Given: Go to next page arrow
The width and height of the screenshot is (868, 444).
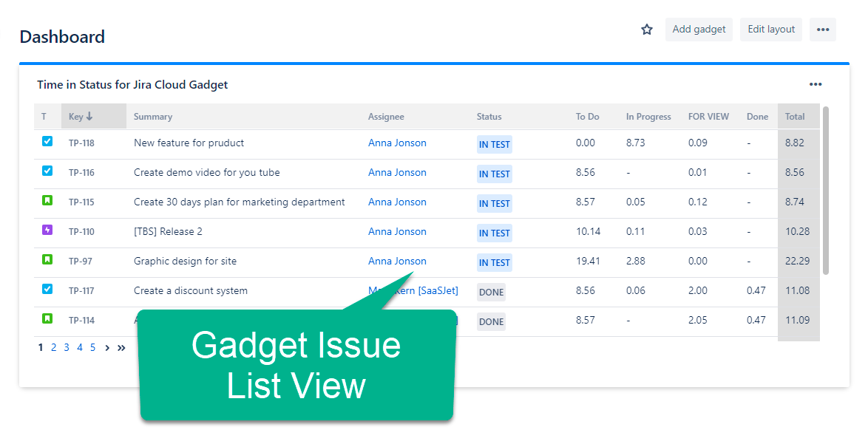Looking at the screenshot, I should click(x=107, y=348).
